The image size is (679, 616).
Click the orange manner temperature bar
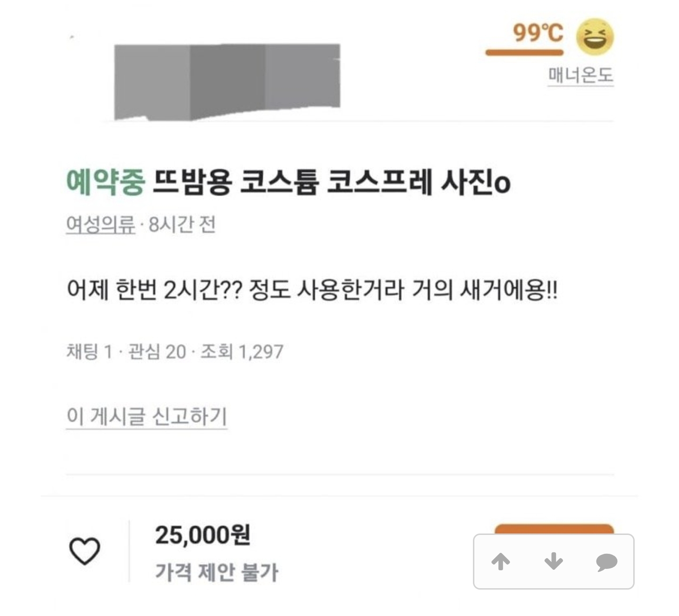524,52
